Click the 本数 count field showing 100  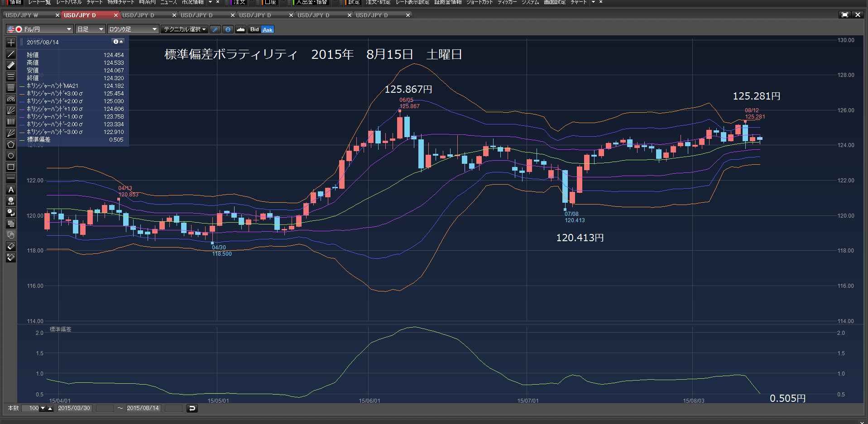pos(31,408)
